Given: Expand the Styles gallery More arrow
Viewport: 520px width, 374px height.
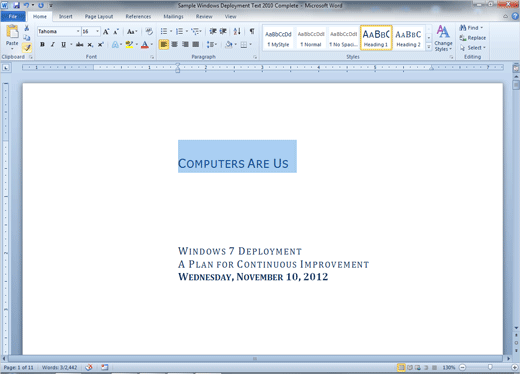Looking at the screenshot, I should 429,47.
